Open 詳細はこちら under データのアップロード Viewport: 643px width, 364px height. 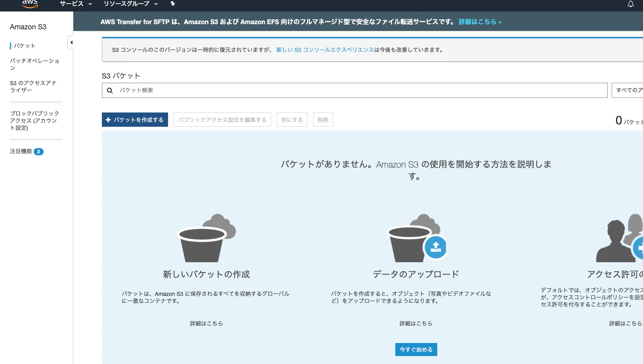(416, 324)
